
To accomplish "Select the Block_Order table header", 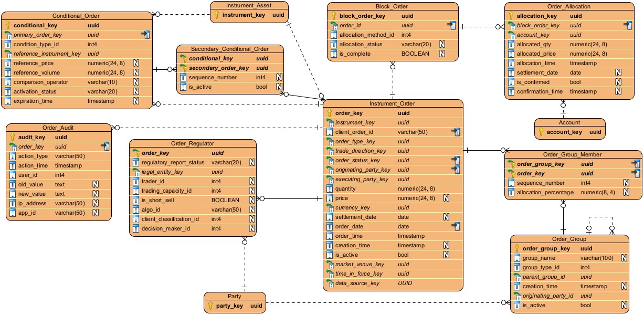I will [x=393, y=6].
